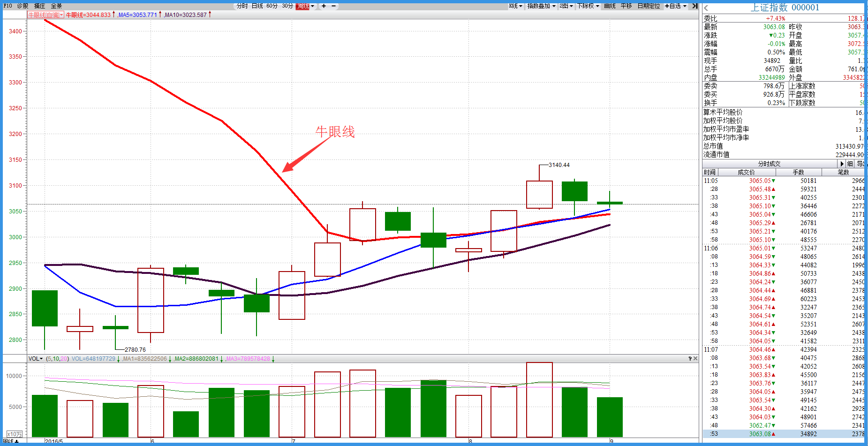This screenshot has height=446, width=868.
Task: Click the plus zoom-in icon
Action: pyautogui.click(x=324, y=6)
